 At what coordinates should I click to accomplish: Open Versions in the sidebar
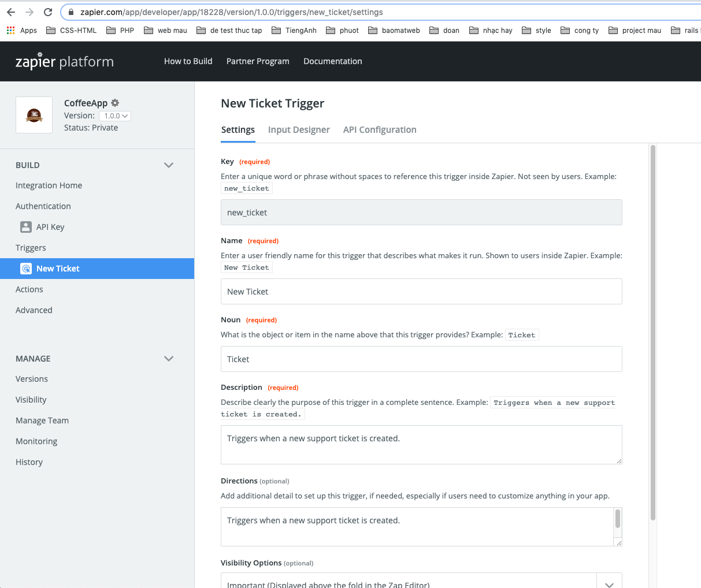click(32, 379)
